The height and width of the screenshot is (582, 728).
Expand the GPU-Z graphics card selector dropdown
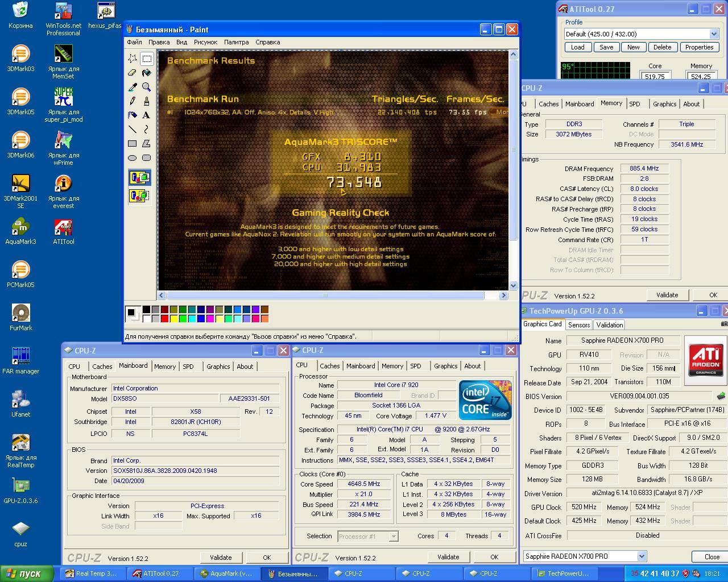pyautogui.click(x=642, y=556)
